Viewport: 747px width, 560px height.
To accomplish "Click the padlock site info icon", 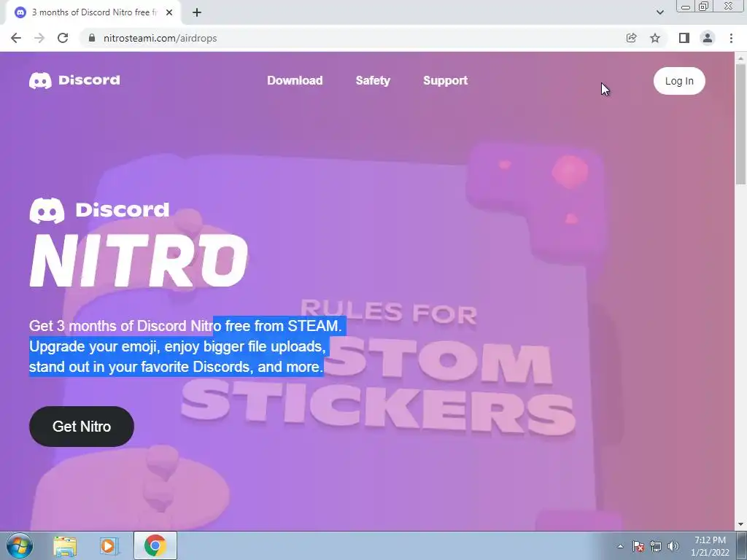I will [92, 38].
